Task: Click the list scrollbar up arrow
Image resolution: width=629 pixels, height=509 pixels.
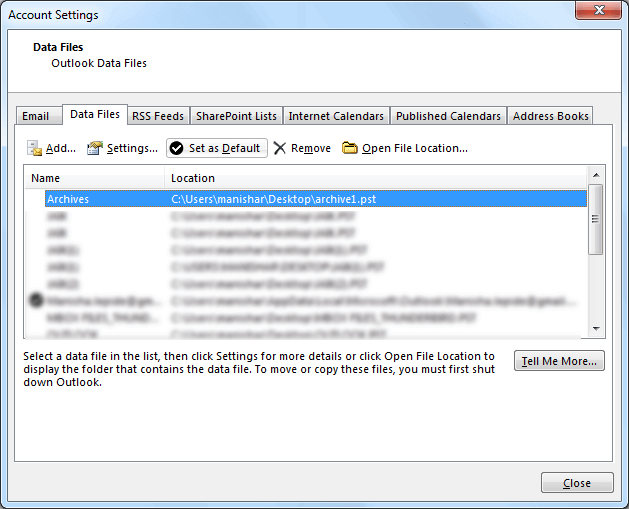Action: (x=596, y=175)
